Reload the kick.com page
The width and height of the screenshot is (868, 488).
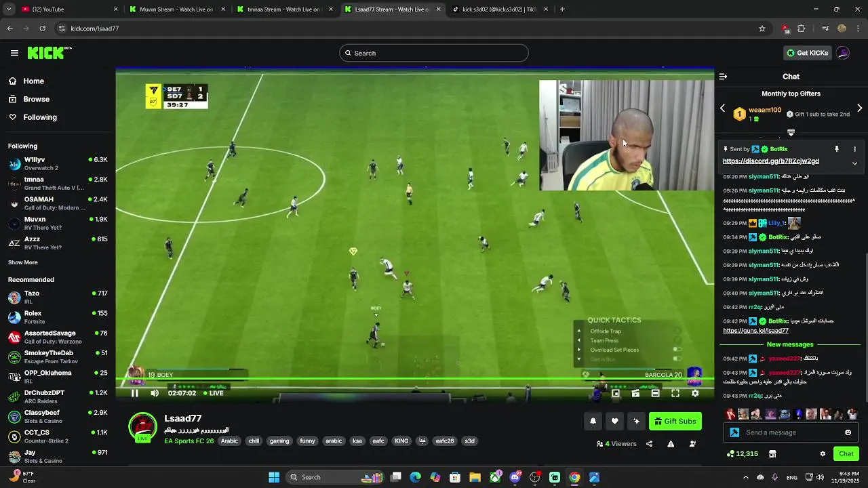click(42, 28)
